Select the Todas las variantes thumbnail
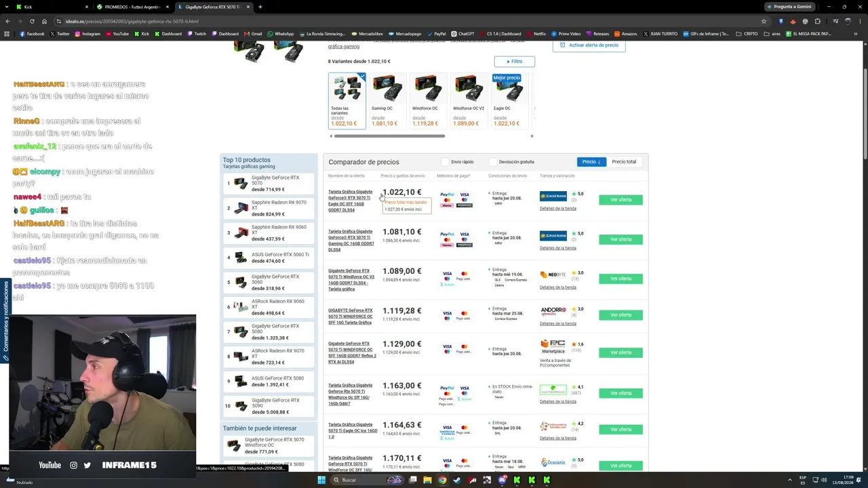Viewport: 868px width, 488px height. point(347,100)
